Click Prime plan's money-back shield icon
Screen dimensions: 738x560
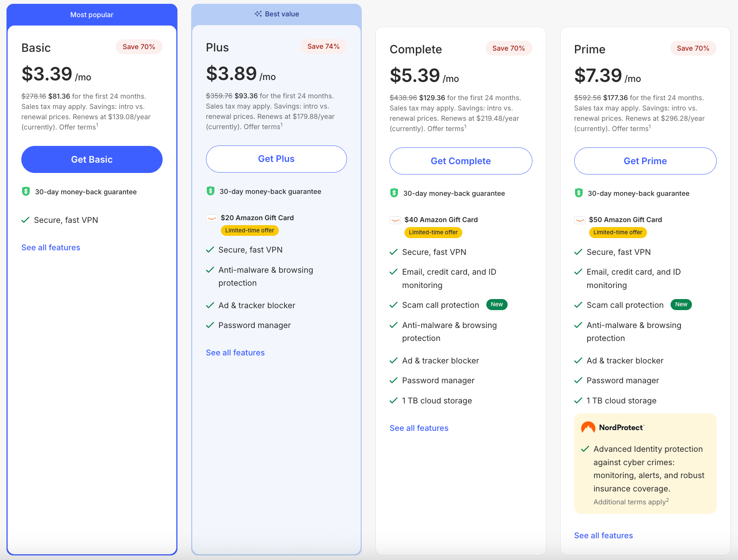pyautogui.click(x=578, y=193)
